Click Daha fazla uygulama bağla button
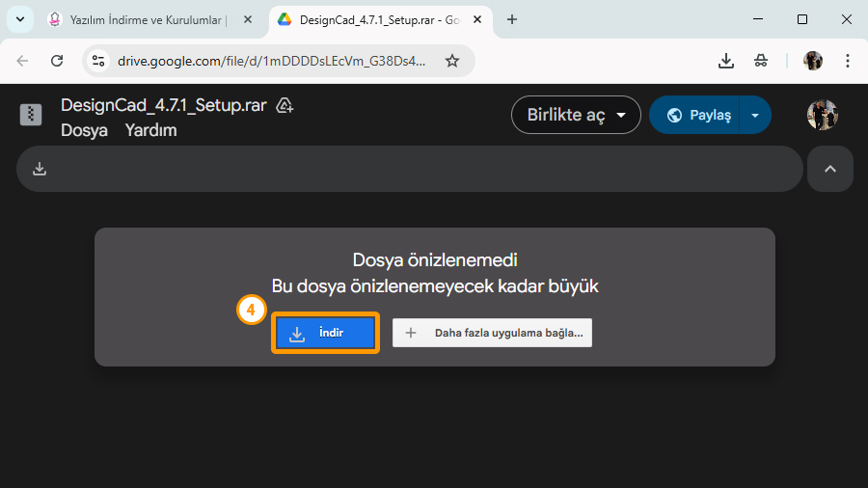Image resolution: width=868 pixels, height=488 pixels. (x=492, y=333)
